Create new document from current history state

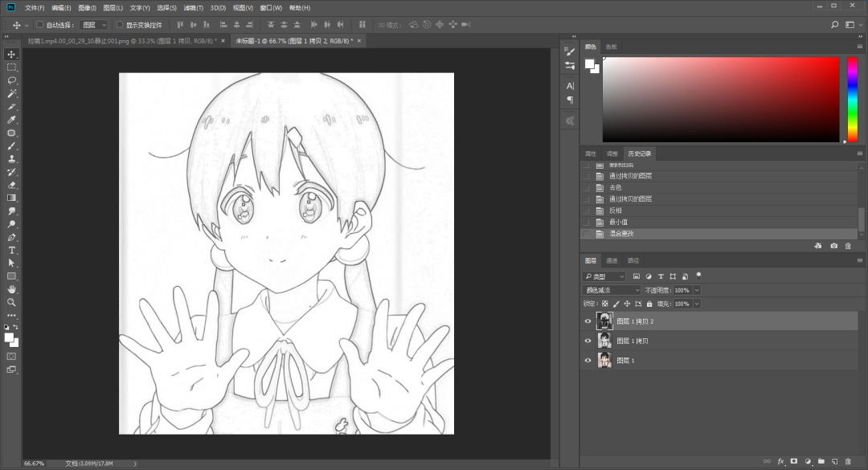pyautogui.click(x=818, y=246)
